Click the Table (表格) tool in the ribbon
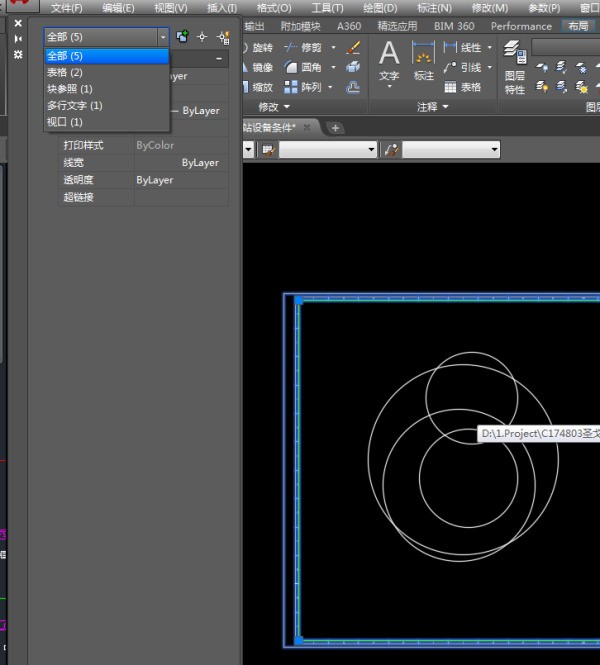 pos(463,87)
